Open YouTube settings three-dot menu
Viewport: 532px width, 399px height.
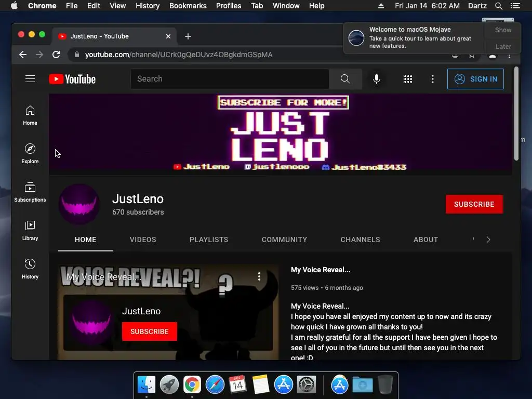coord(433,79)
